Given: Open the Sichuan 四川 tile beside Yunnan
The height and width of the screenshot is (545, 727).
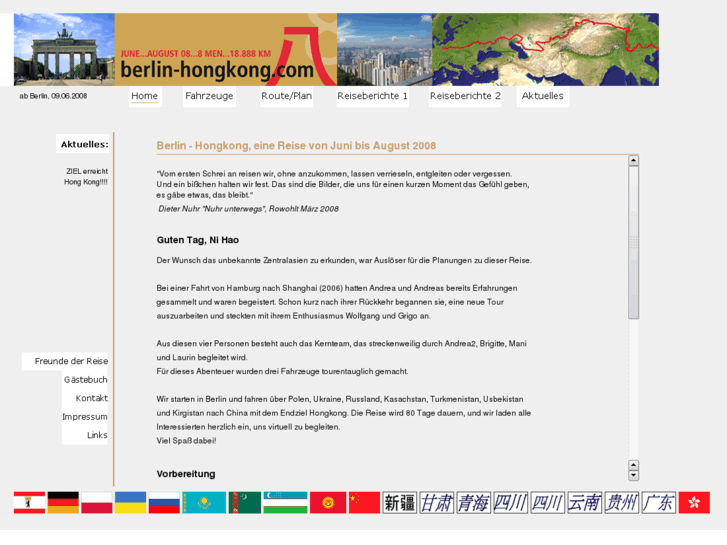Looking at the screenshot, I should click(548, 502).
